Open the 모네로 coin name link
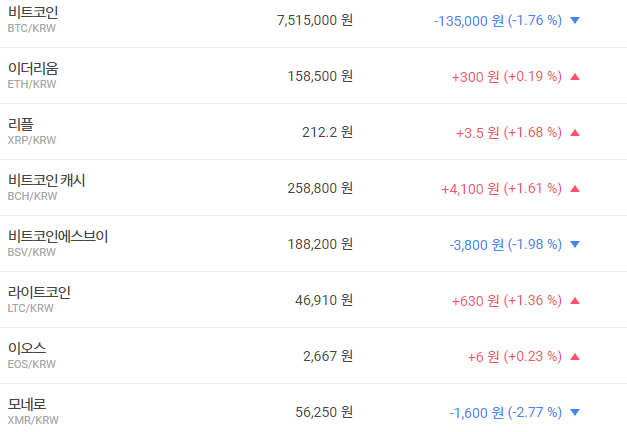The height and width of the screenshot is (432, 627). click(x=26, y=404)
